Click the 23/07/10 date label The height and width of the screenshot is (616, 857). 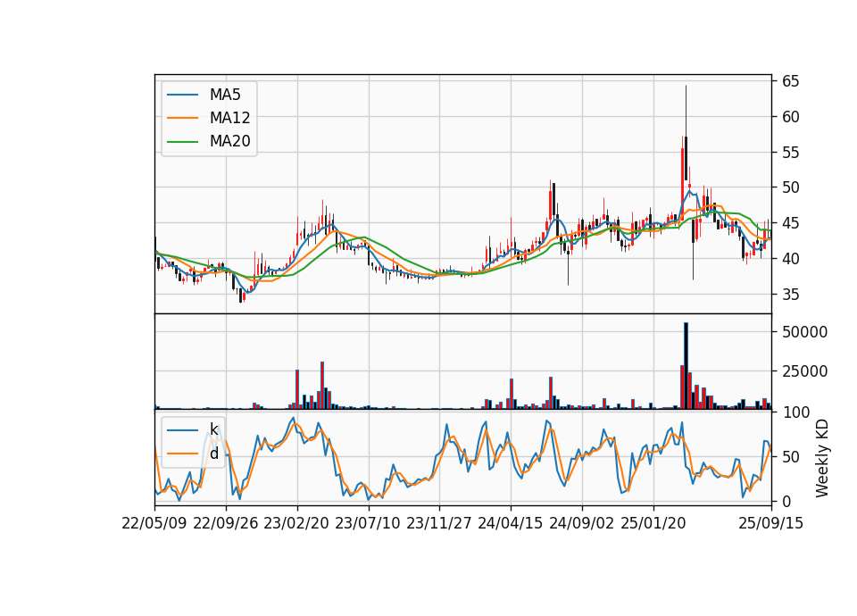pyautogui.click(x=368, y=523)
